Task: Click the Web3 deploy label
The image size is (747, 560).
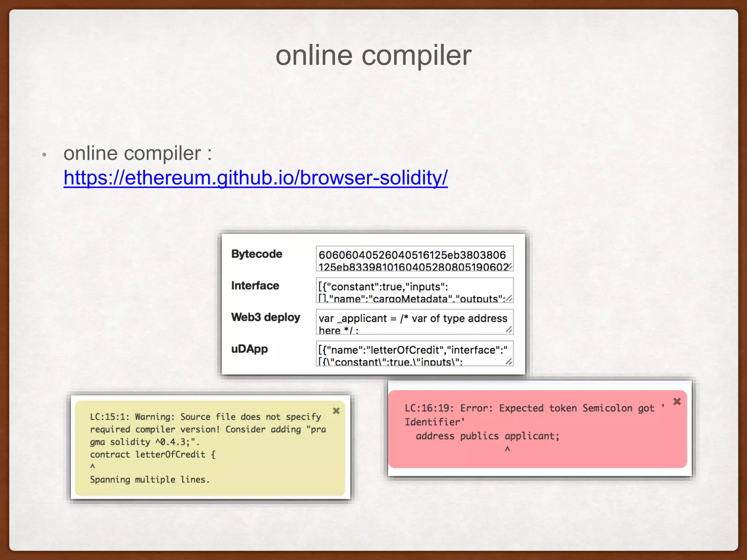Action: 266,317
